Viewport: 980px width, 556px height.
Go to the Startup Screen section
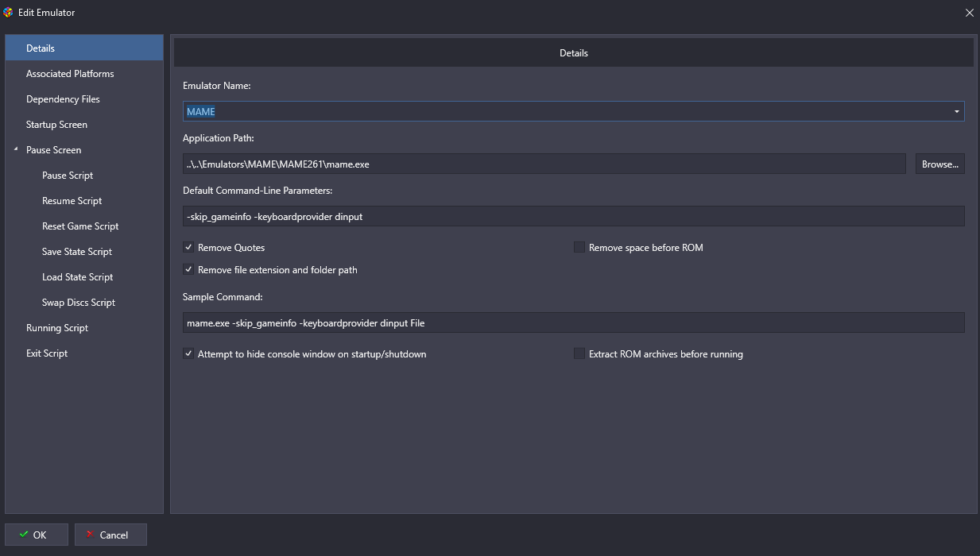pyautogui.click(x=56, y=125)
